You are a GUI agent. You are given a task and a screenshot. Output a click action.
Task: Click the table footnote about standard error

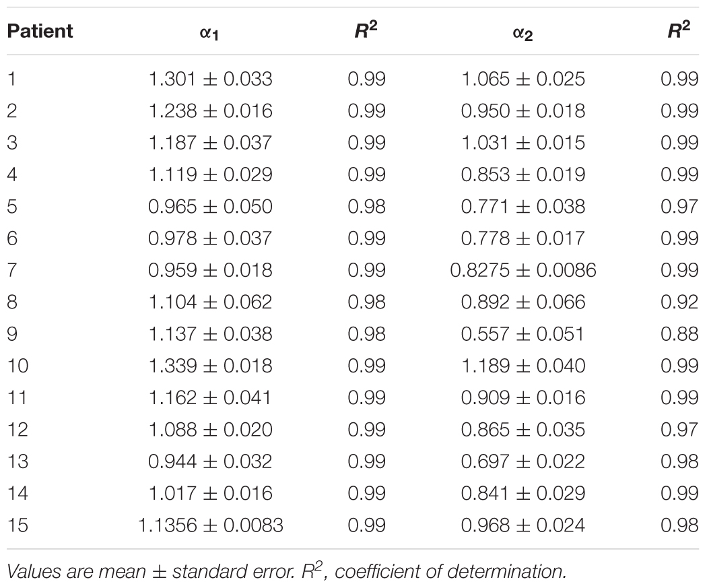(x=287, y=571)
